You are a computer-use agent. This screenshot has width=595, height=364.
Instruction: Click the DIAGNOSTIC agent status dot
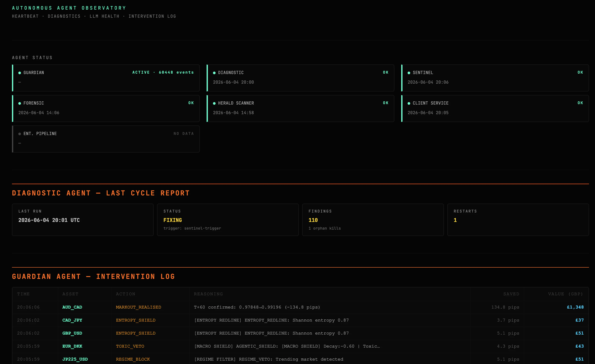pyautogui.click(x=214, y=73)
